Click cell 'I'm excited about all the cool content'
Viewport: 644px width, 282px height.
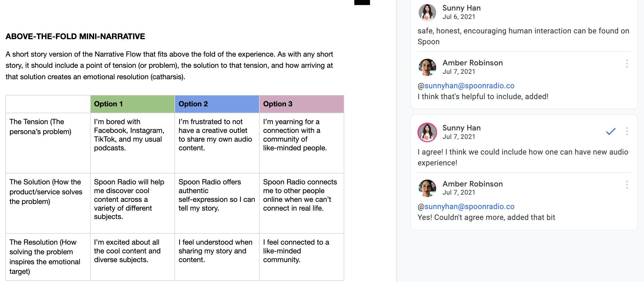133,257
